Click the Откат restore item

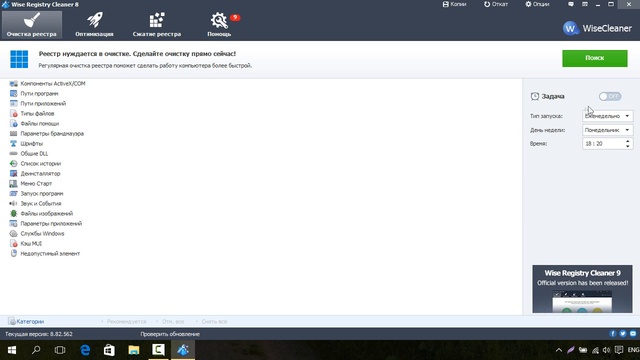(496, 4)
